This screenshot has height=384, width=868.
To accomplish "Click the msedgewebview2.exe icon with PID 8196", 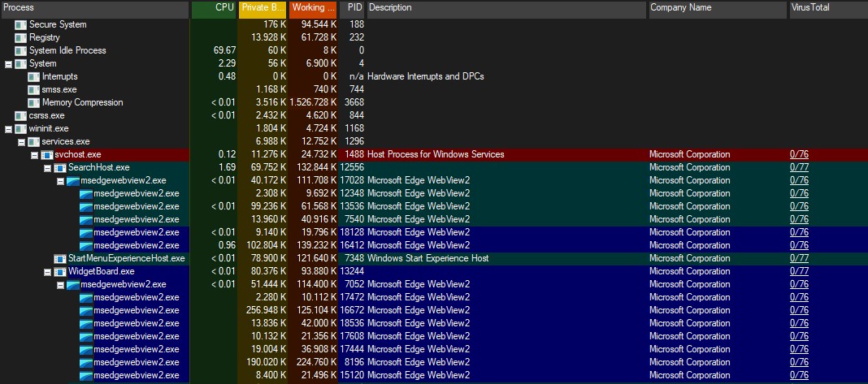I will (x=86, y=362).
